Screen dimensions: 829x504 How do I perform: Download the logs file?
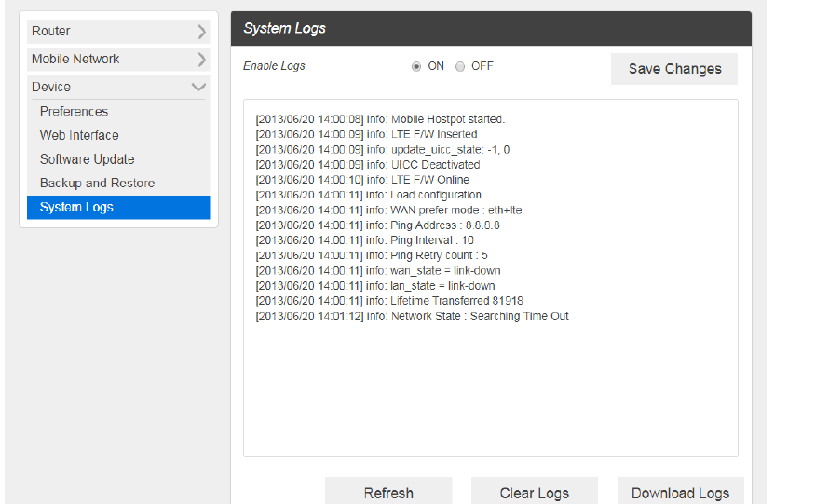click(x=681, y=492)
